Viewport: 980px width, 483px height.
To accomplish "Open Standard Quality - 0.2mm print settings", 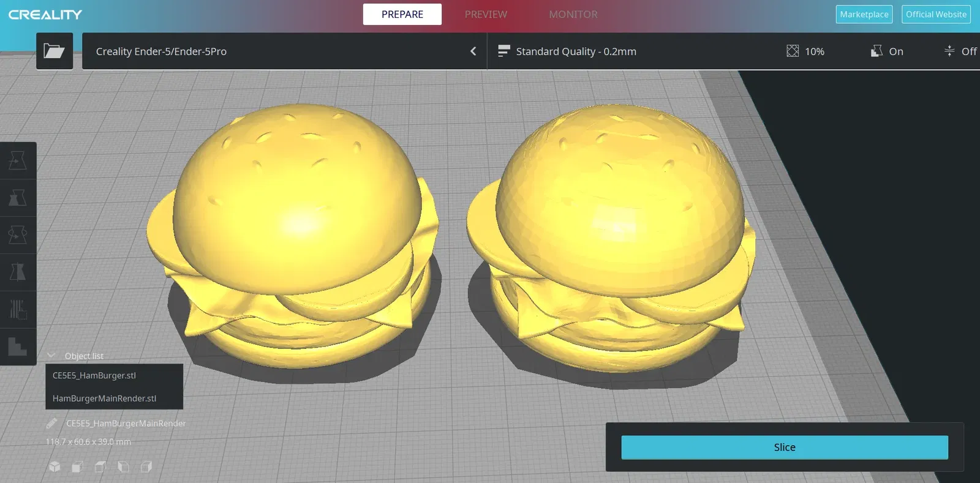I will (576, 51).
